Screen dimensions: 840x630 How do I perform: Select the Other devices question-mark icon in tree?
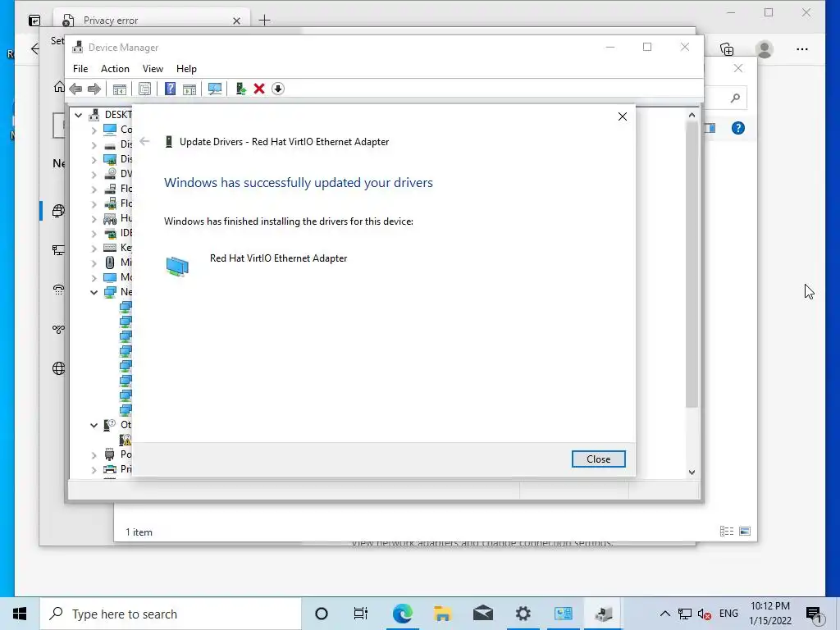(x=110, y=425)
